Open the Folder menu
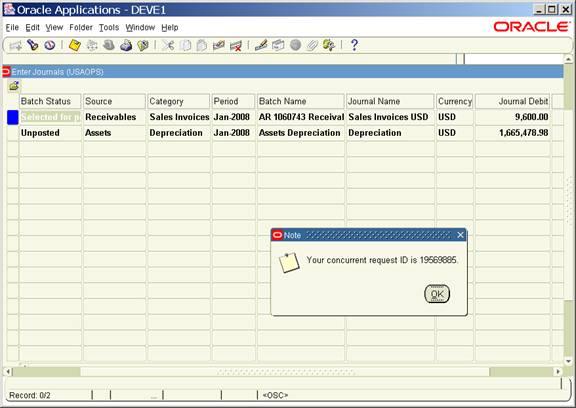Viewport: 576px width, 408px height. pos(81,28)
